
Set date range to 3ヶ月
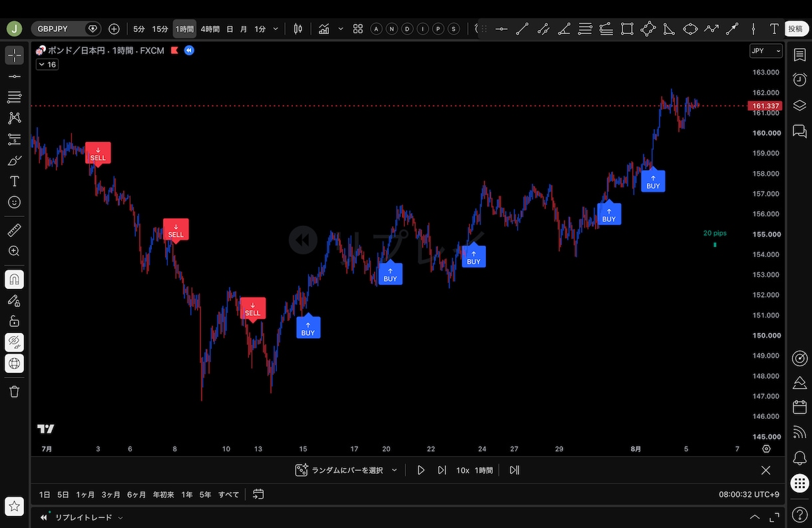pyautogui.click(x=111, y=495)
